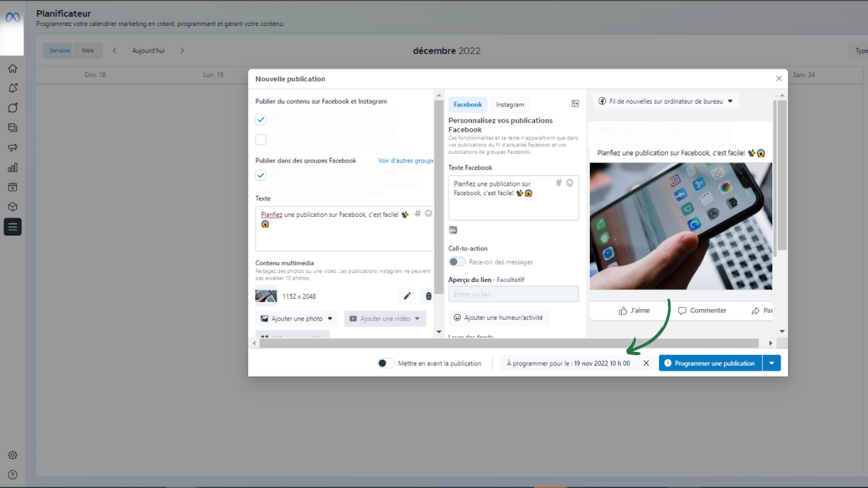868x488 pixels.
Task: Open the Voir d'autres groupes link
Action: pyautogui.click(x=406, y=161)
